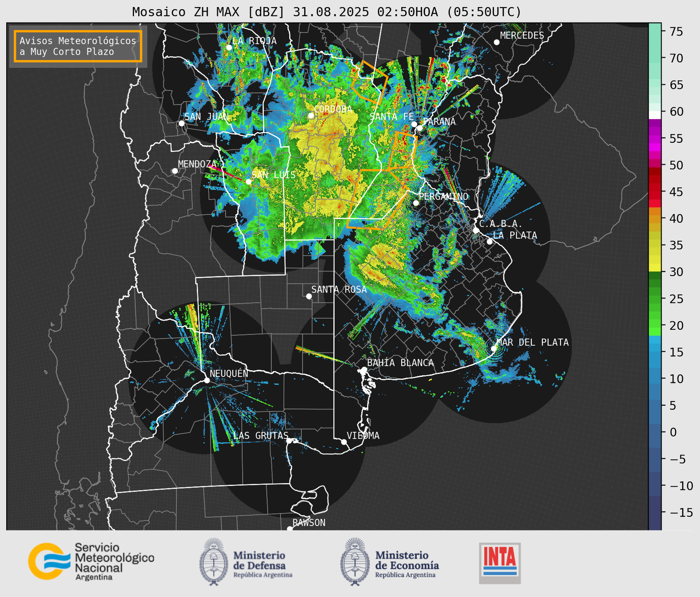Click the Servicio Meteorológico Nacional Argentina text
The height and width of the screenshot is (597, 700).
point(114,562)
